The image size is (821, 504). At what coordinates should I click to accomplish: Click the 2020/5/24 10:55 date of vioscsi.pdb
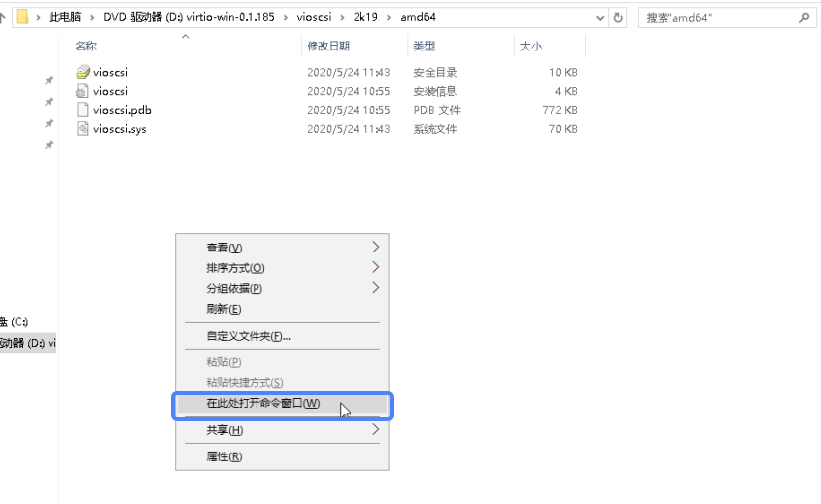point(349,110)
